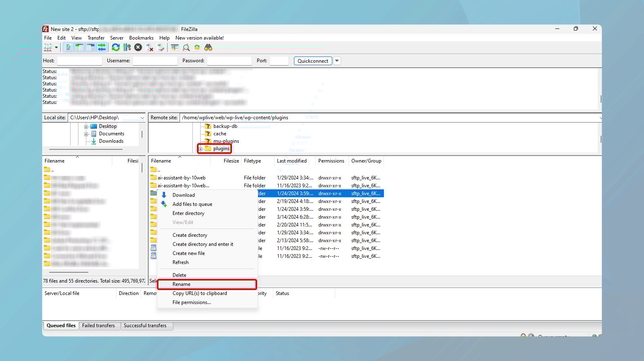
Task: Refresh file and folder lists
Action: point(116,47)
